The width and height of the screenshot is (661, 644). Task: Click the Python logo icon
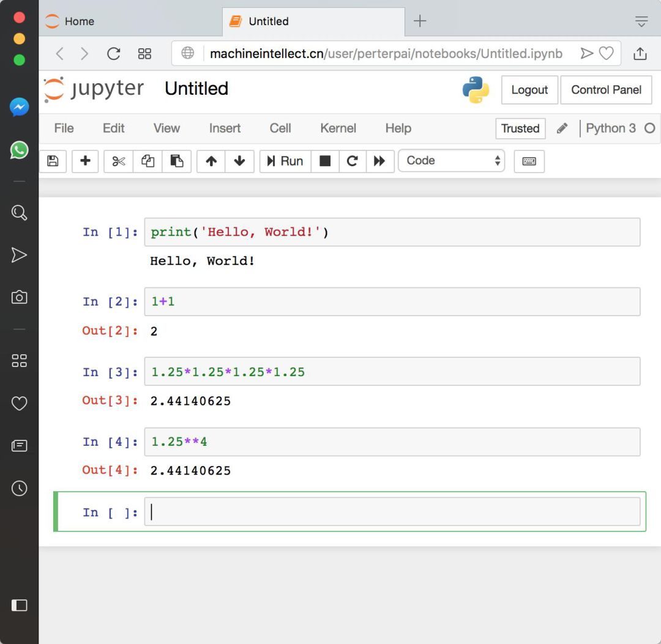coord(476,90)
